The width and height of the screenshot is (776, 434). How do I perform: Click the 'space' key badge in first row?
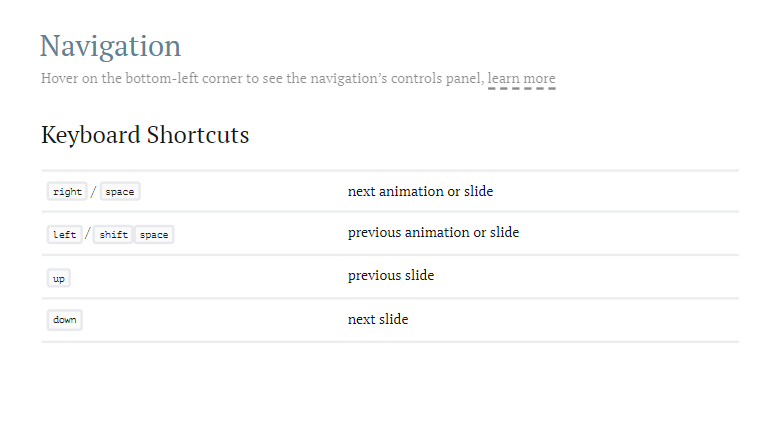click(x=120, y=192)
